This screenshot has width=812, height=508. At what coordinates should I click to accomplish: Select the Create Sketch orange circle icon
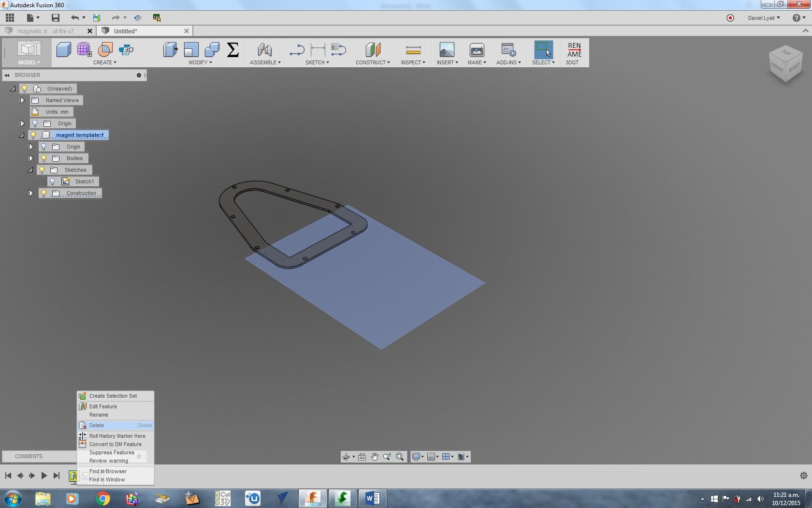105,49
